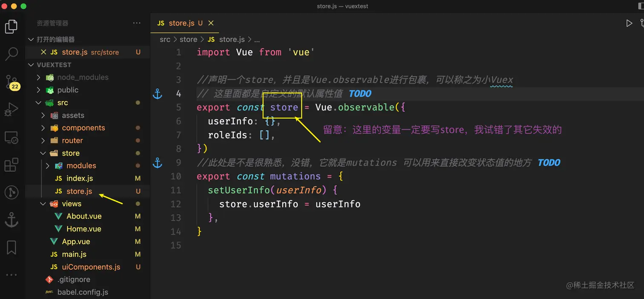Viewport: 644px width, 299px height.
Task: Run the code with the play button
Action: 629,23
